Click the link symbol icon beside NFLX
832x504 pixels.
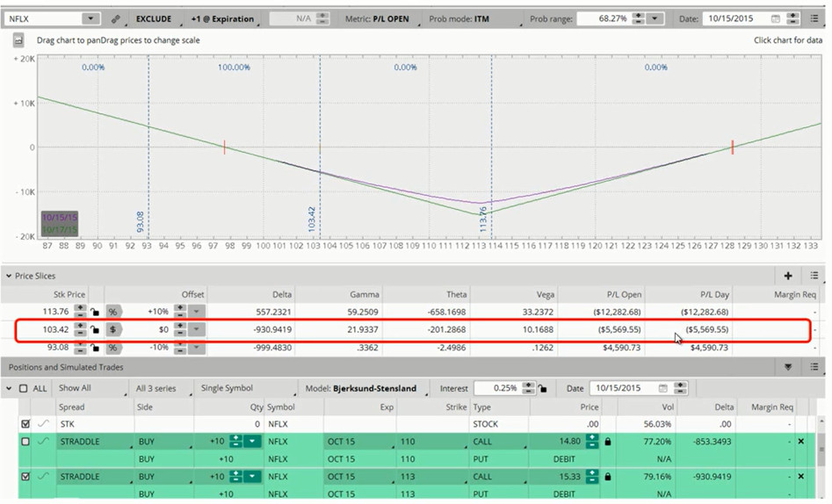(115, 19)
